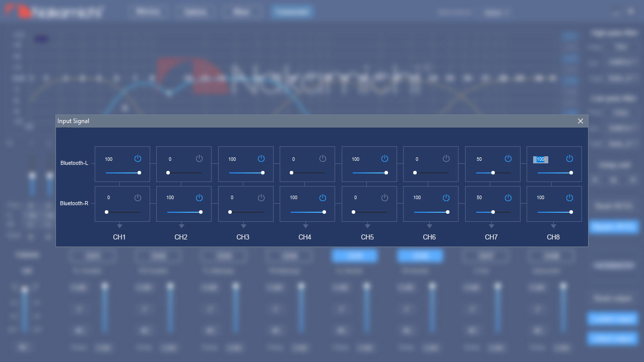Disable Bluetooth-L power for CH5
Image resolution: width=644 pixels, height=362 pixels.
coord(384,158)
